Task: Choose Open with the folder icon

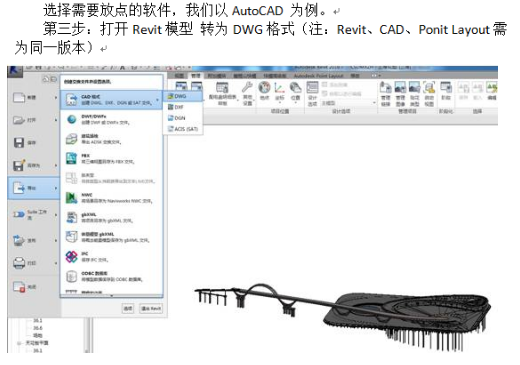Action: point(33,120)
